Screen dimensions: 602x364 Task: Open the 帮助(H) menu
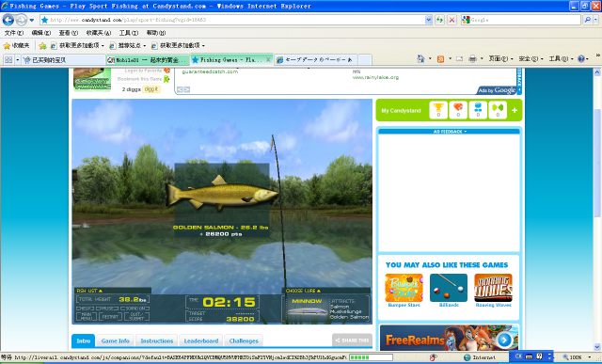coord(156,33)
